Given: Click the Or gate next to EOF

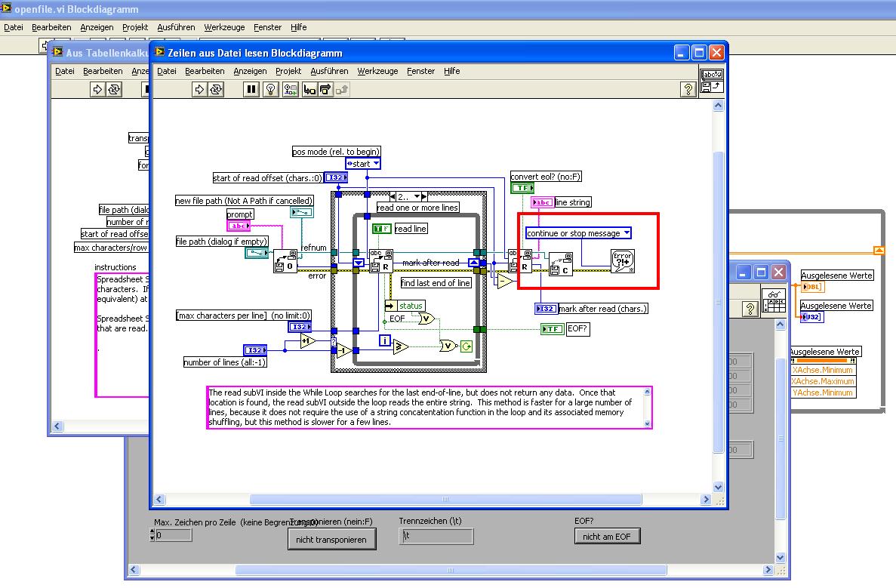Looking at the screenshot, I should (x=426, y=319).
